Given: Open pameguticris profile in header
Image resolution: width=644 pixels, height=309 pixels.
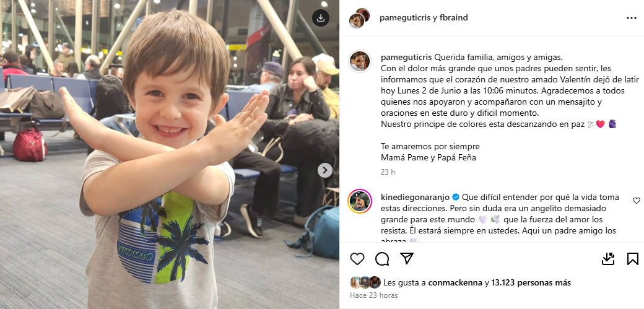Looking at the screenshot, I should (x=405, y=18).
